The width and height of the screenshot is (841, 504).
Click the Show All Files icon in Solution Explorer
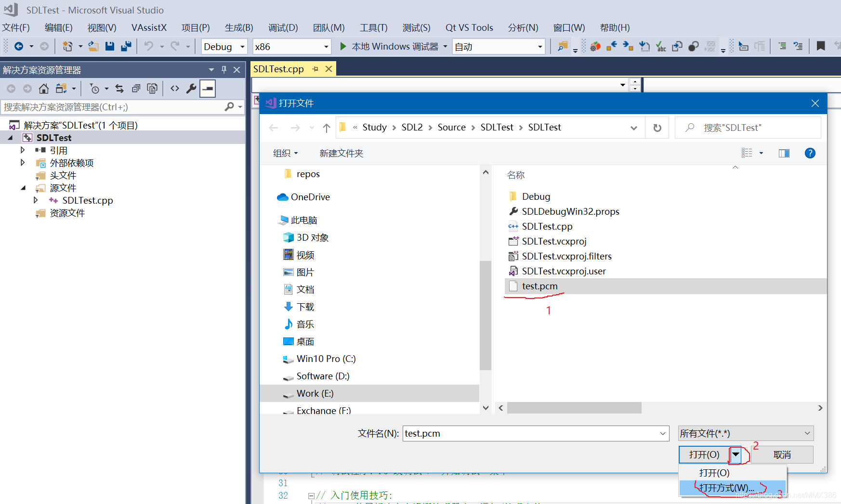click(x=152, y=89)
